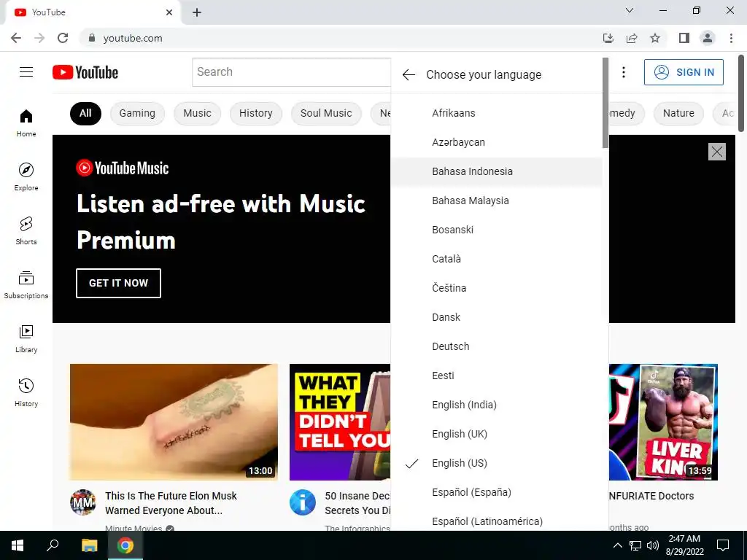
Task: Go back from Choose your language
Action: point(409,75)
